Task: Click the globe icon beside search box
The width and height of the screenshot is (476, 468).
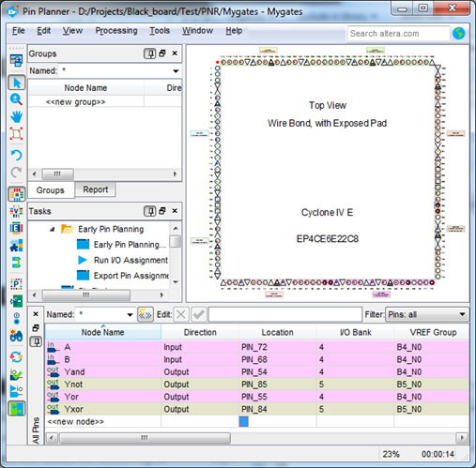Action: [458, 33]
